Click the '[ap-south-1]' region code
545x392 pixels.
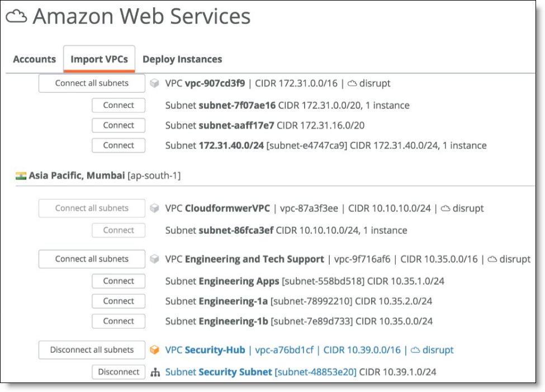click(154, 176)
